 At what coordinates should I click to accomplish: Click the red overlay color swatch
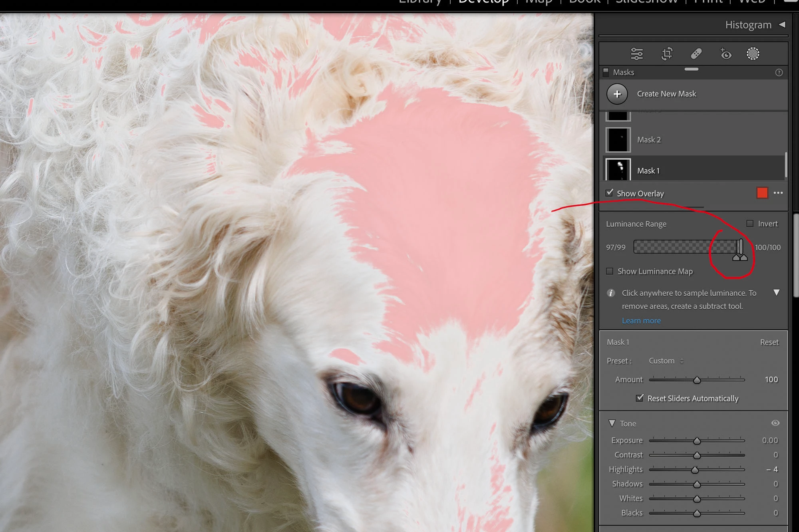tap(762, 193)
